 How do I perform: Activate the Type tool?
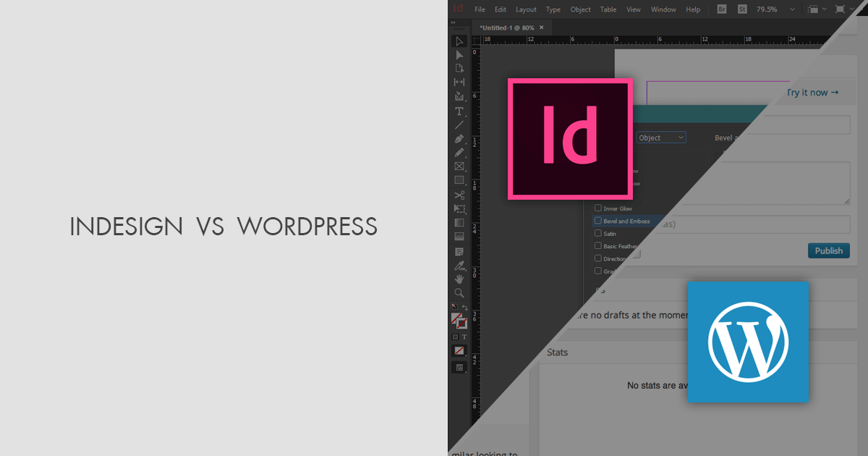click(459, 110)
